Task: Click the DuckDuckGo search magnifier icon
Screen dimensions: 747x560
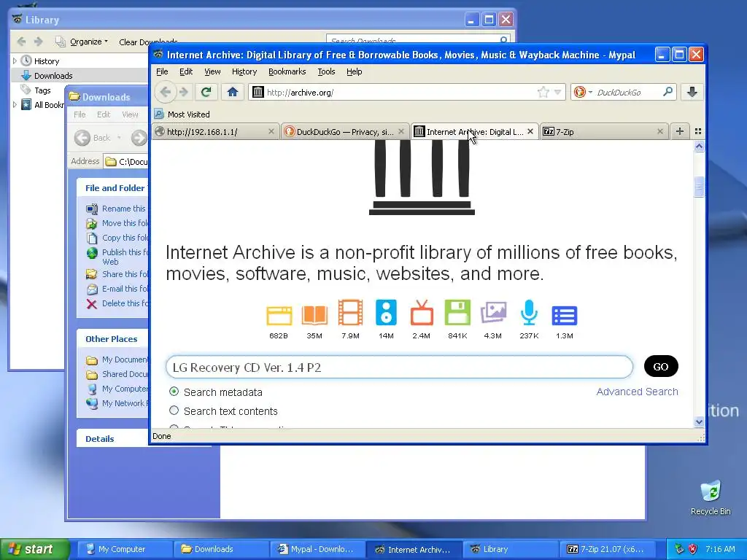Action: (x=667, y=91)
